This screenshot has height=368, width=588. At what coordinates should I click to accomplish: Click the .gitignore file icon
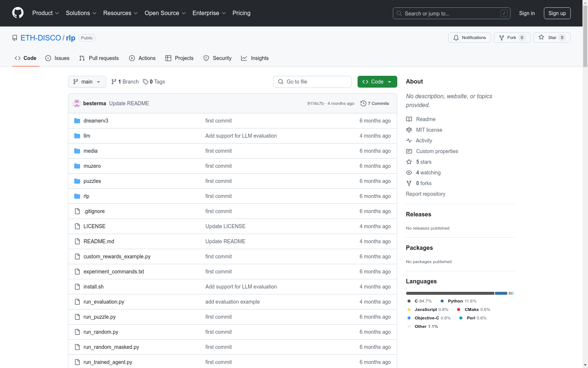tap(77, 211)
